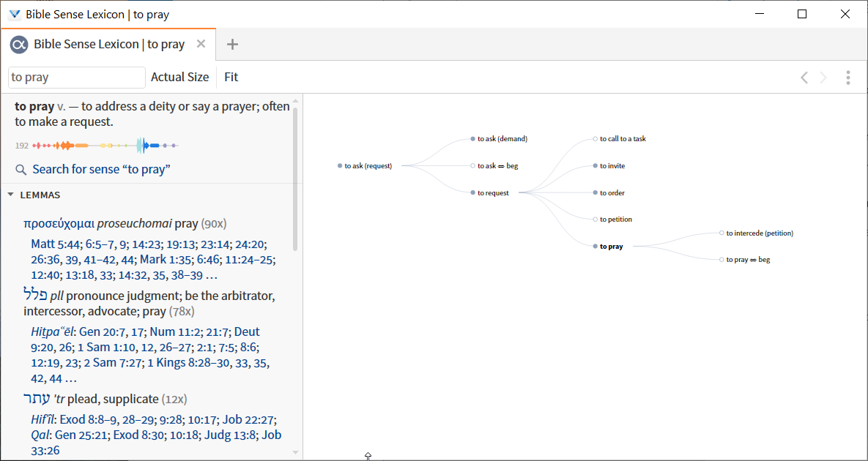Minimize the application window

pos(759,15)
